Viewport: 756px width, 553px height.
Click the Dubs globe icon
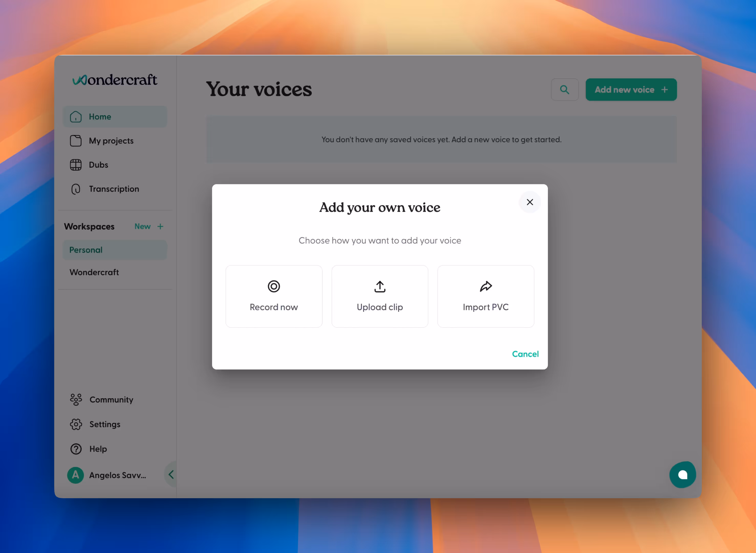pyautogui.click(x=76, y=165)
